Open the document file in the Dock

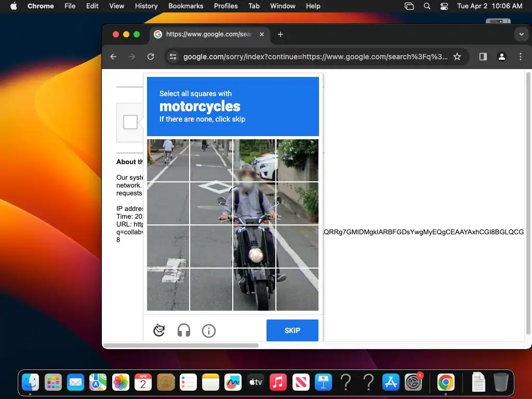[x=478, y=382]
